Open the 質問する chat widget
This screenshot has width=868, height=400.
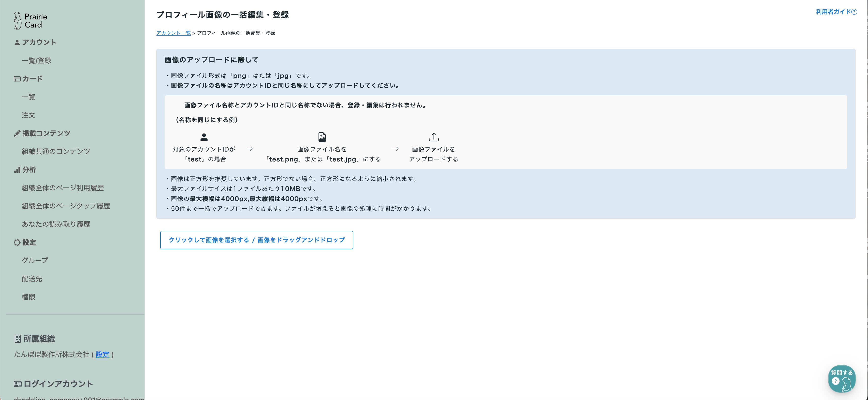pos(841,379)
